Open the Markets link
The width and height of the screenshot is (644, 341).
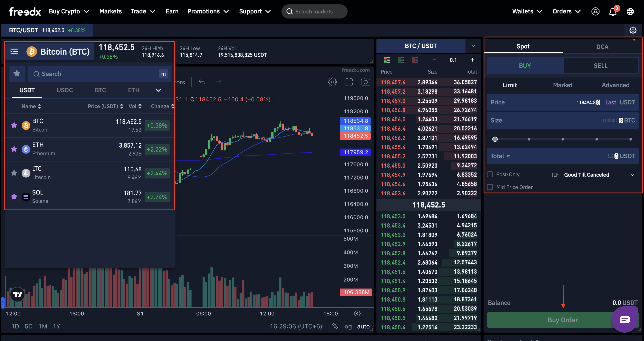point(110,11)
